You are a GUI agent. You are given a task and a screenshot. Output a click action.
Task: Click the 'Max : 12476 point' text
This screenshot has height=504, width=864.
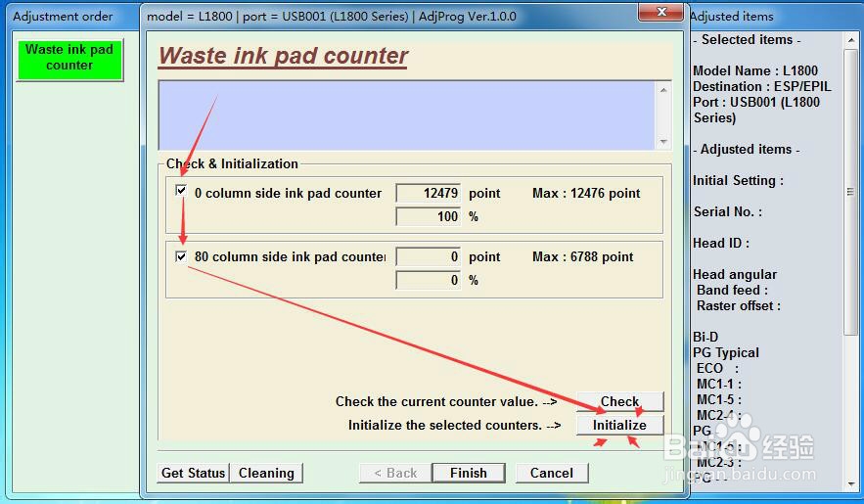(586, 194)
